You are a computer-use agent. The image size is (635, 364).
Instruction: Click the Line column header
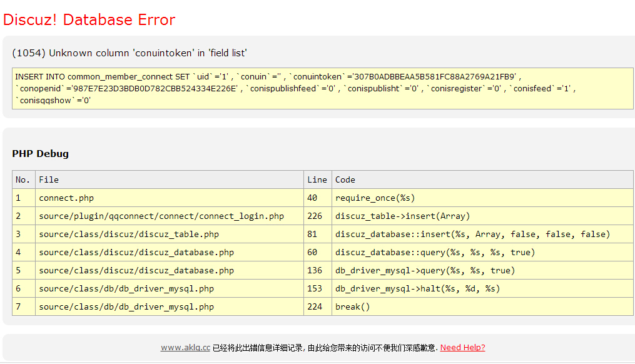point(318,179)
